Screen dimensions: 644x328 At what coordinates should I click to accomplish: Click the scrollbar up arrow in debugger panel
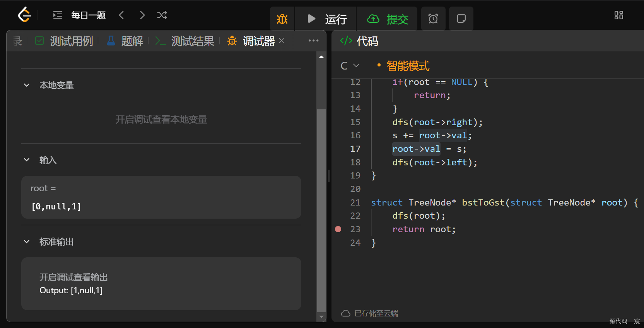coord(321,57)
